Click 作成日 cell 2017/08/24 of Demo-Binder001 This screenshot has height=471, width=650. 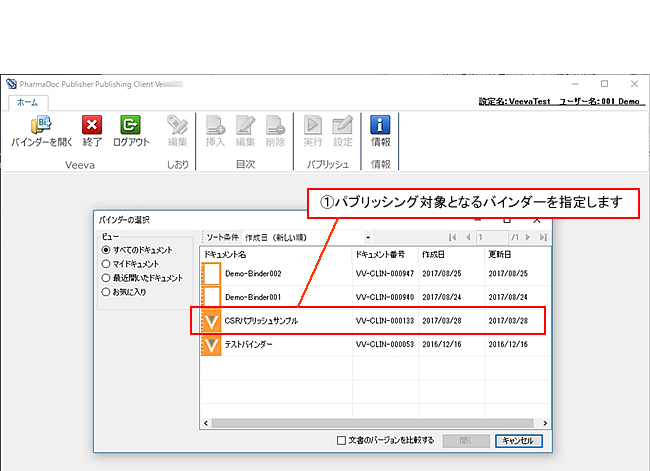(x=442, y=297)
